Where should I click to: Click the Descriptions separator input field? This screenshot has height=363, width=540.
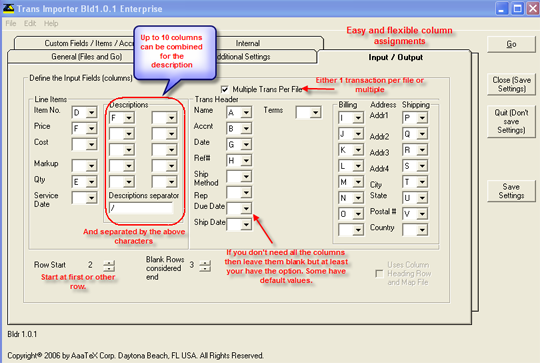[141, 208]
